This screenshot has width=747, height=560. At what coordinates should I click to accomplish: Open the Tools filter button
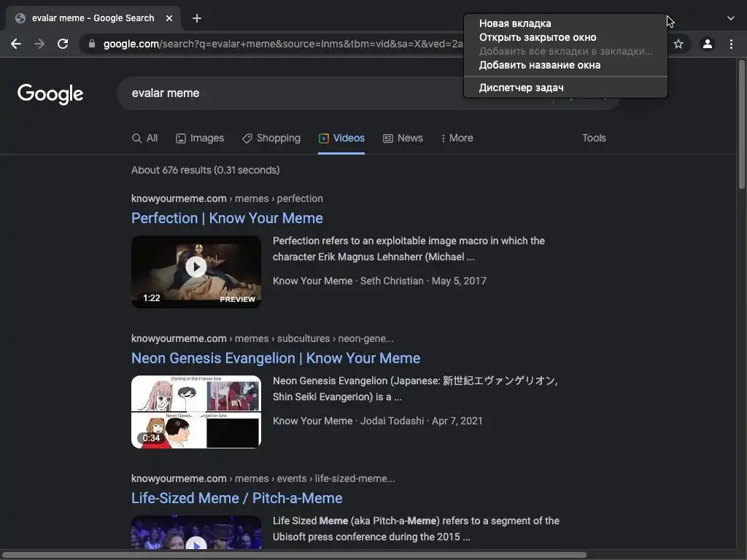pos(594,138)
